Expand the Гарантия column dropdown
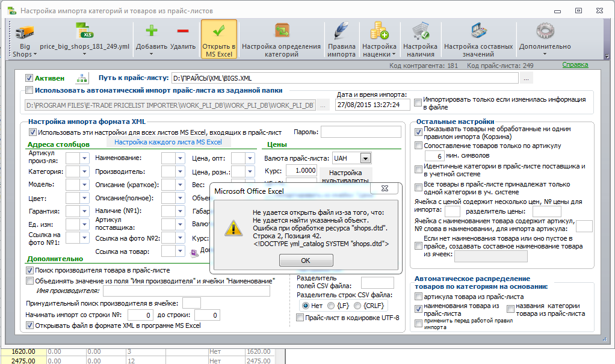The image size is (615, 364). pos(84,211)
